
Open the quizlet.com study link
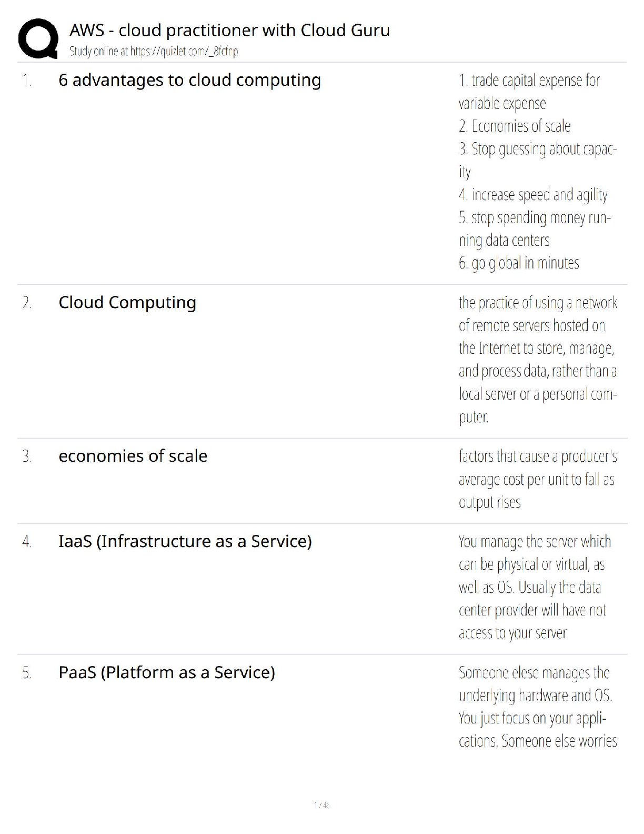(184, 52)
